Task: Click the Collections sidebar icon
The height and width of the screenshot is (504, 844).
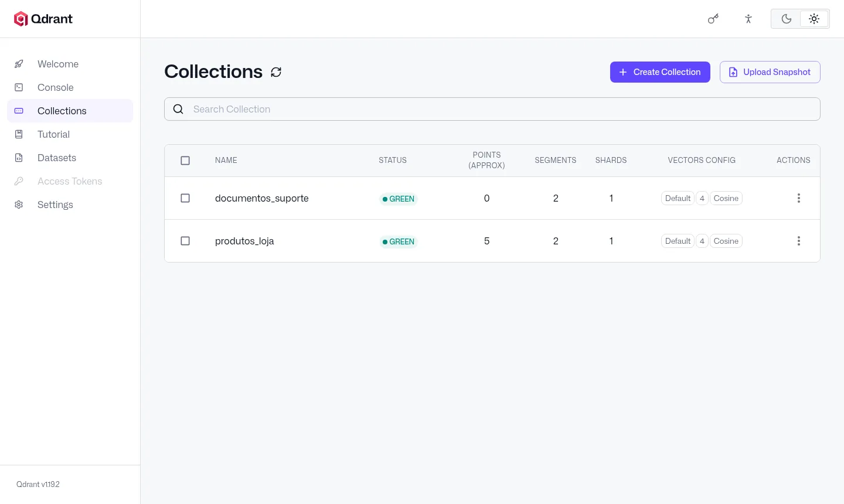Action: click(19, 111)
